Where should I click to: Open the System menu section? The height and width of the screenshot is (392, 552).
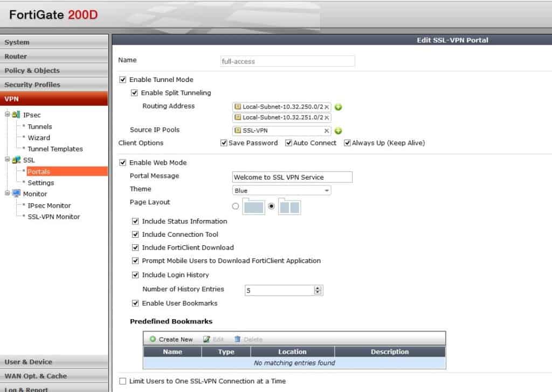[54, 42]
